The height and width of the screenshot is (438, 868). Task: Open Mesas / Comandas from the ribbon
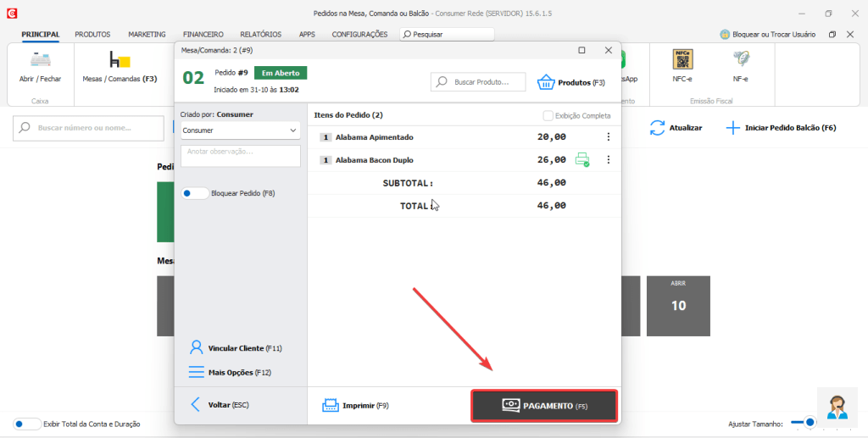(x=119, y=61)
